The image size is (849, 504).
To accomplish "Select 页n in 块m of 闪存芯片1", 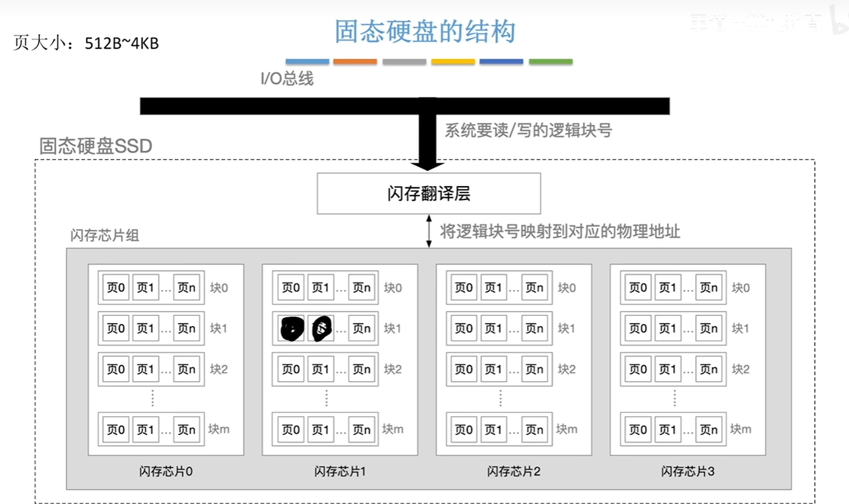I will coord(361,430).
